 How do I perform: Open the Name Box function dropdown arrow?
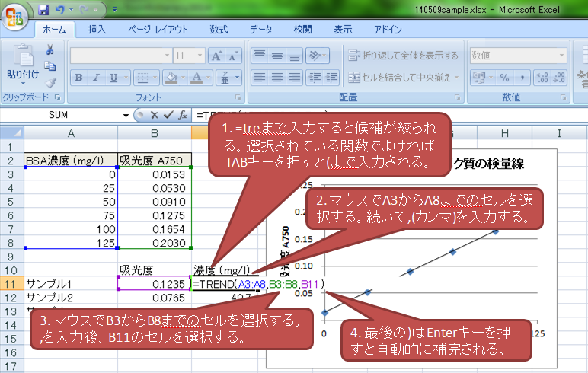pyautogui.click(x=126, y=115)
